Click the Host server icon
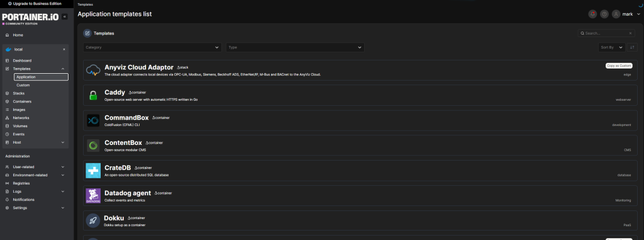This screenshot has height=240, width=644. (x=7, y=142)
